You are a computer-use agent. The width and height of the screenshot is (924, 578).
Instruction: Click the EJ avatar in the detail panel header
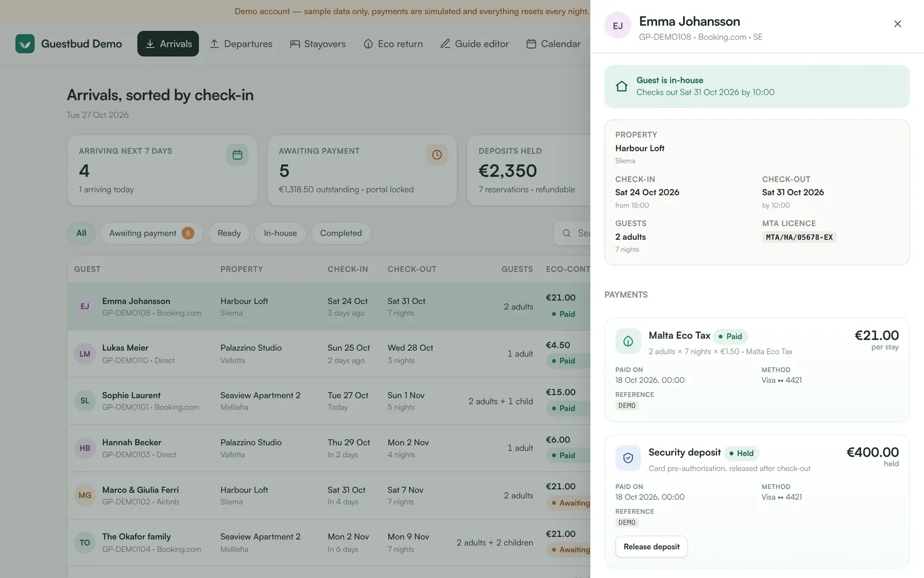pyautogui.click(x=618, y=25)
